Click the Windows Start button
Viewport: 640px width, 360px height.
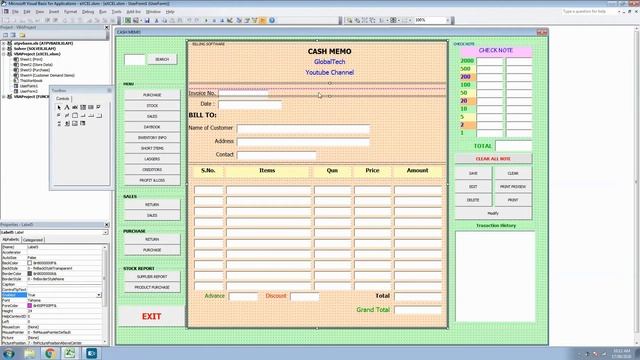pos(9,353)
